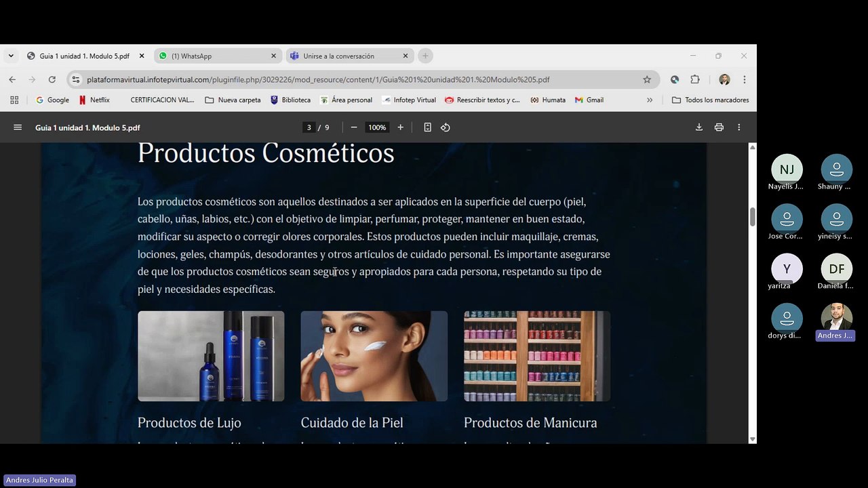Click the Productos de Manicura image
Image resolution: width=868 pixels, height=488 pixels.
pos(537,356)
